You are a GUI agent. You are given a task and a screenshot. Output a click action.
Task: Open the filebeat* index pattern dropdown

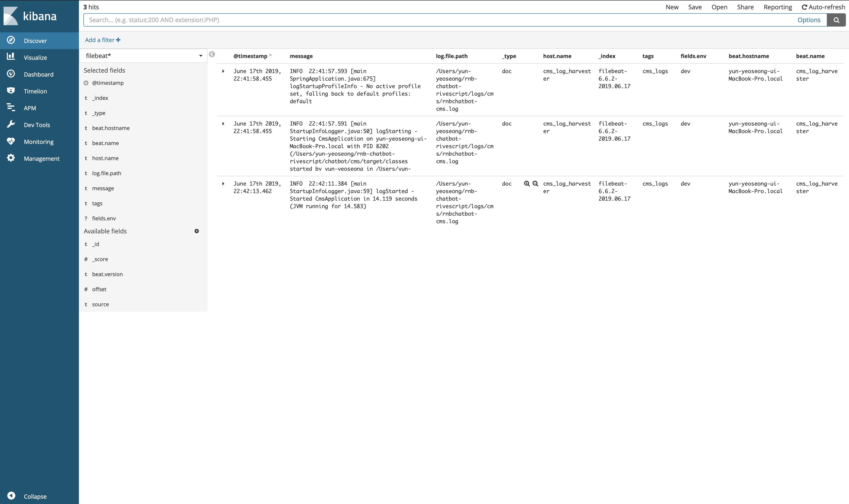click(x=143, y=56)
